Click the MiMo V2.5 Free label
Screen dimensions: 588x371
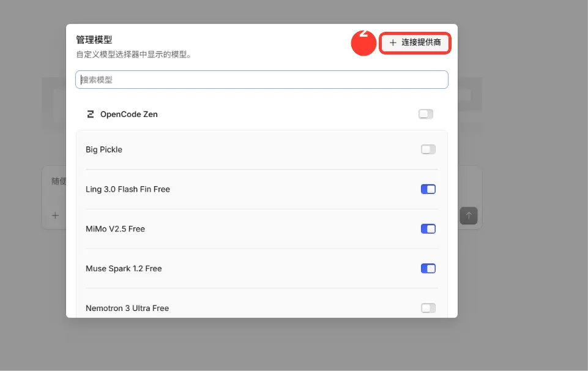tap(115, 229)
